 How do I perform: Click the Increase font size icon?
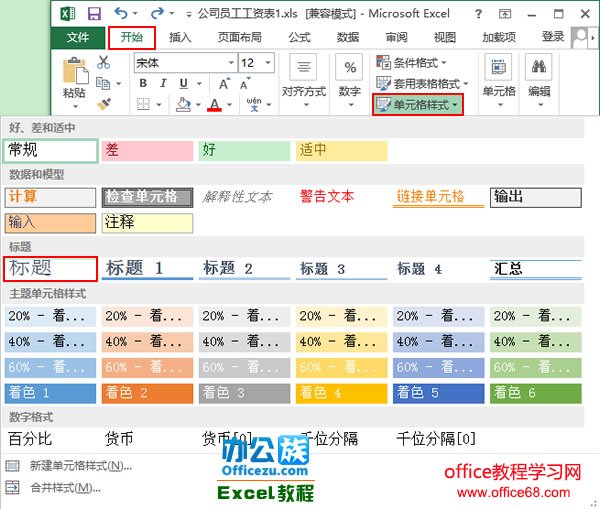(x=224, y=83)
